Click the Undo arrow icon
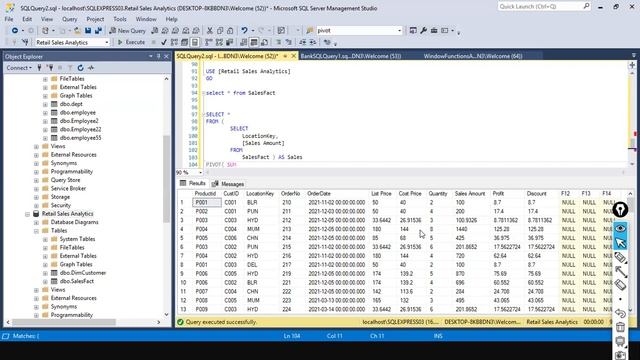This screenshot has height=360, width=640. (x=244, y=31)
